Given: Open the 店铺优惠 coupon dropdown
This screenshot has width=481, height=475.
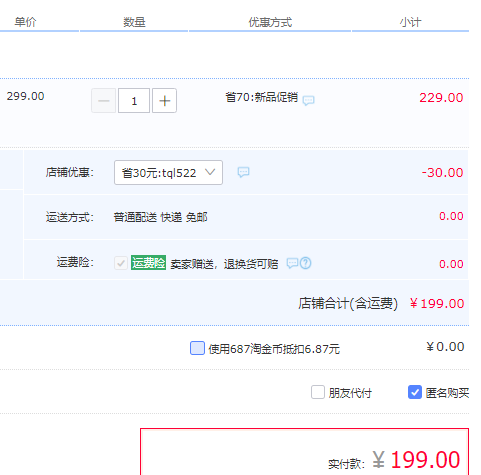Looking at the screenshot, I should (168, 173).
